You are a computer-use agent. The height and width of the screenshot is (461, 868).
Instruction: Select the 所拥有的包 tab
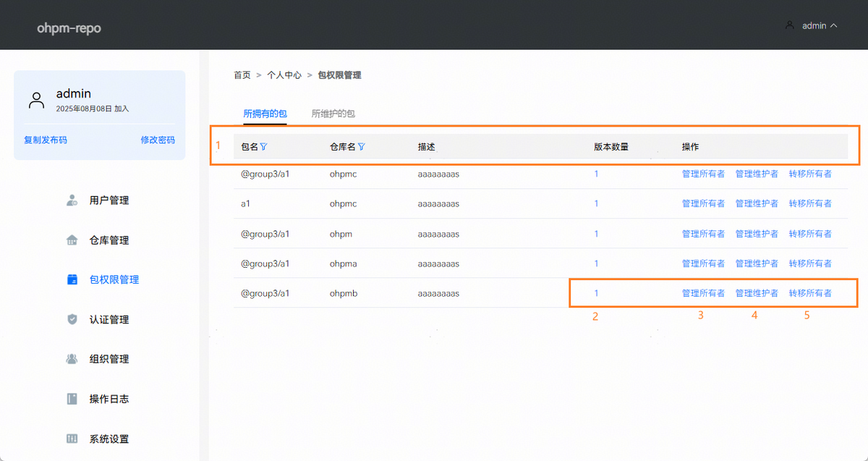click(x=265, y=114)
